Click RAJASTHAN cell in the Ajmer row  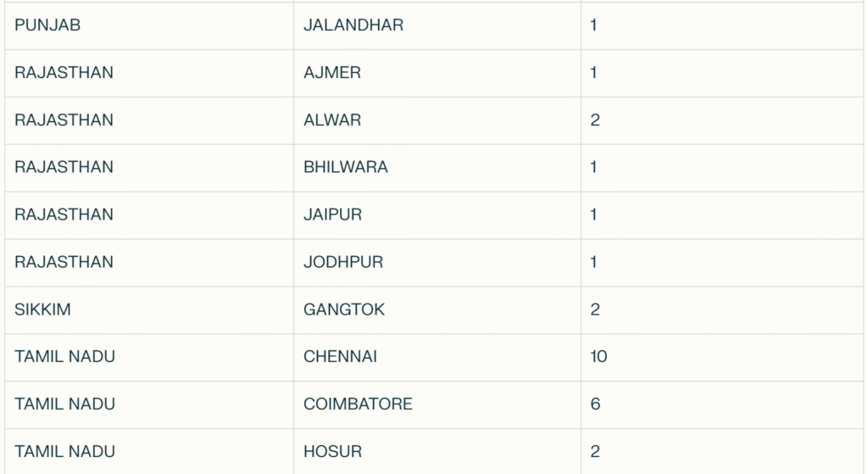tap(149, 73)
